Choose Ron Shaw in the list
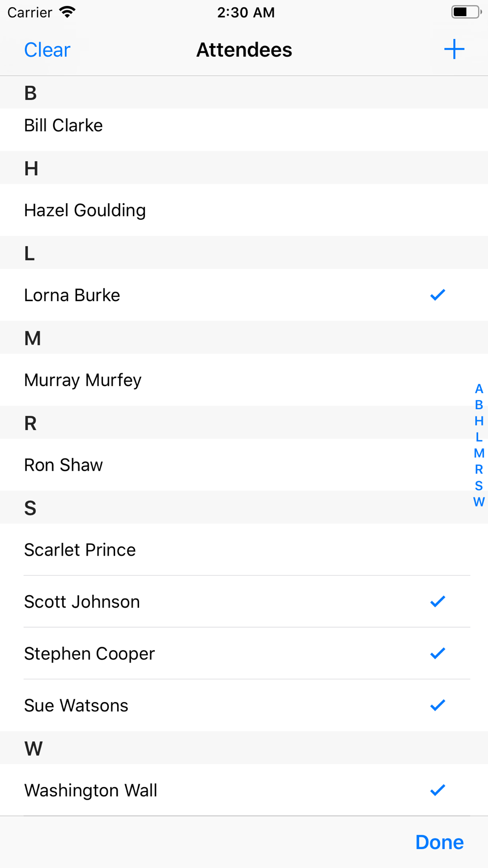Image resolution: width=488 pixels, height=868 pixels. click(244, 465)
